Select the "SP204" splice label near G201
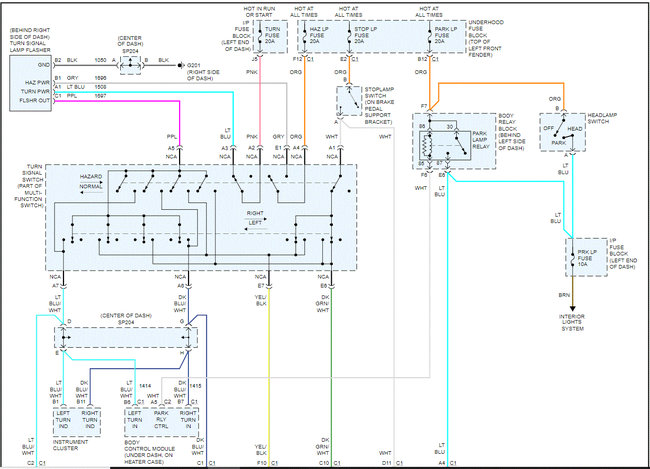Viewport: 650px width, 469px height. tap(130, 51)
